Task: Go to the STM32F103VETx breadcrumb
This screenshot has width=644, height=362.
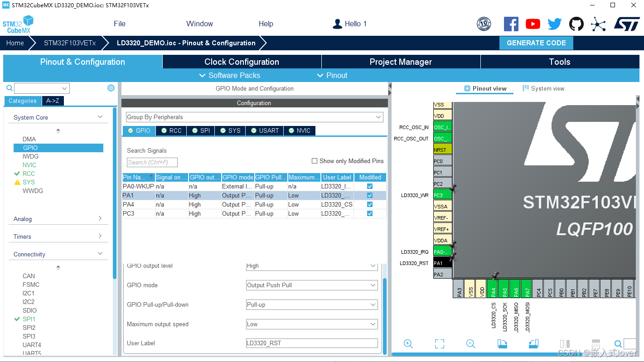Action: pyautogui.click(x=70, y=43)
